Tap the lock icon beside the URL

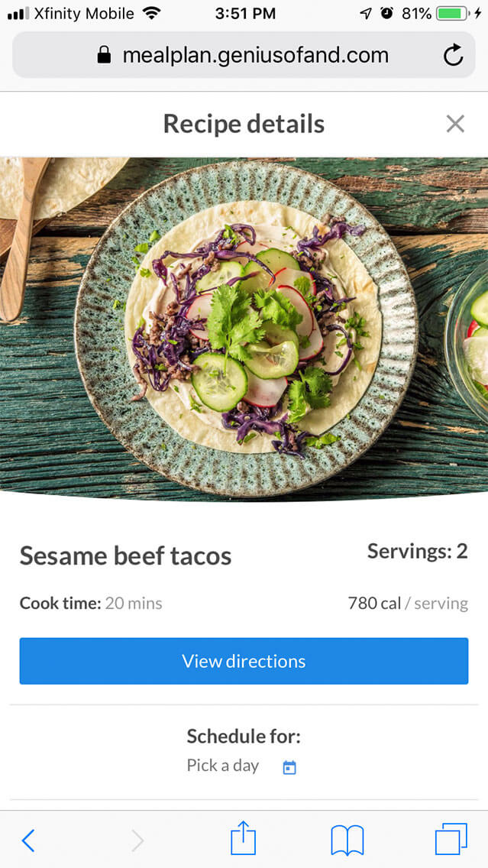tap(104, 55)
